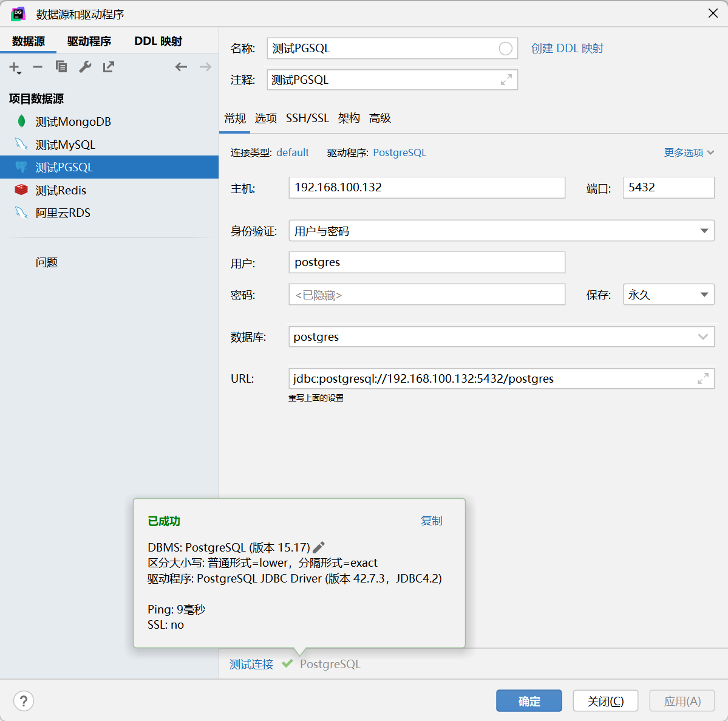This screenshot has width=728, height=721.
Task: Click the green checkmark beside 测试连接
Action: [x=287, y=663]
